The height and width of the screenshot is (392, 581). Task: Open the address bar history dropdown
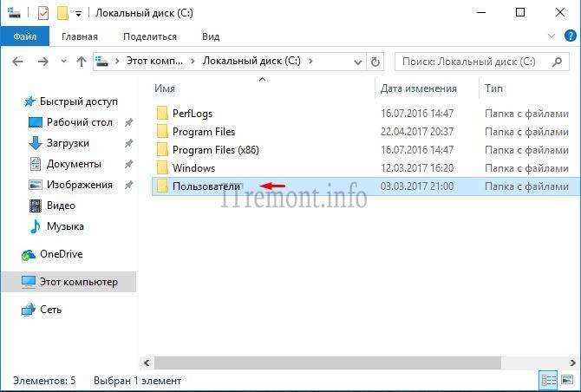point(357,62)
